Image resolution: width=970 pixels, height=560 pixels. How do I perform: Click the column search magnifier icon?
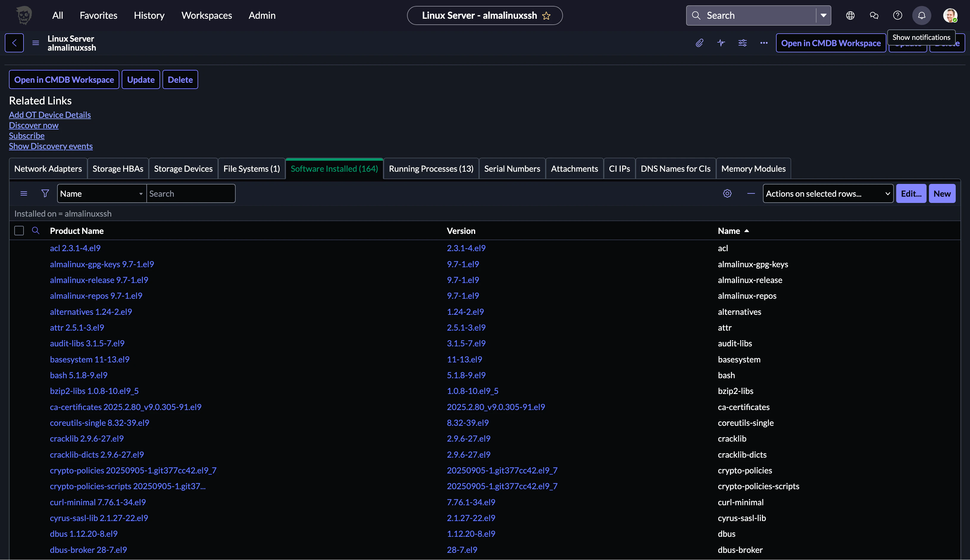pyautogui.click(x=35, y=230)
